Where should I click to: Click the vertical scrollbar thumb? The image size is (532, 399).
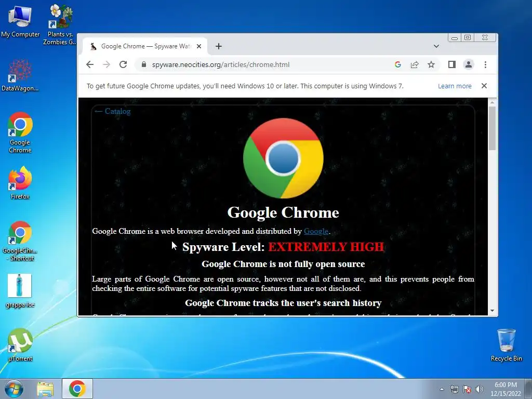tap(492, 128)
